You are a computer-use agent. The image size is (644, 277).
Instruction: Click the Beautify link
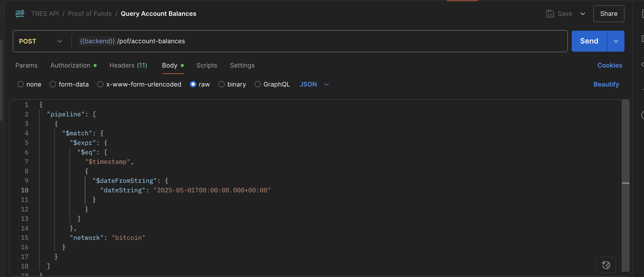click(x=606, y=84)
